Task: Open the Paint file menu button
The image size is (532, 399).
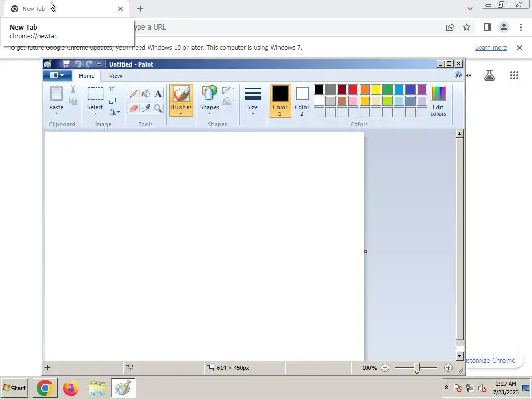Action: point(57,75)
